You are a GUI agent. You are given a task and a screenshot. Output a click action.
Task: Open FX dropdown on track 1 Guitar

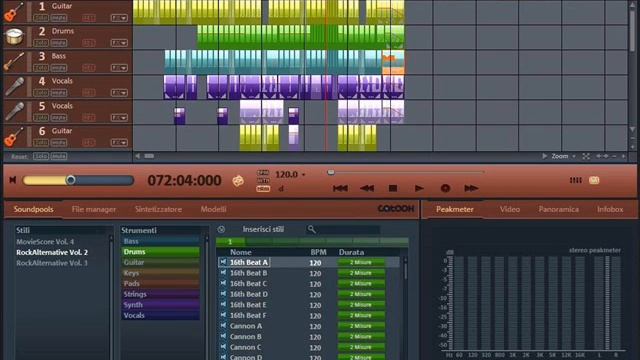[119, 18]
